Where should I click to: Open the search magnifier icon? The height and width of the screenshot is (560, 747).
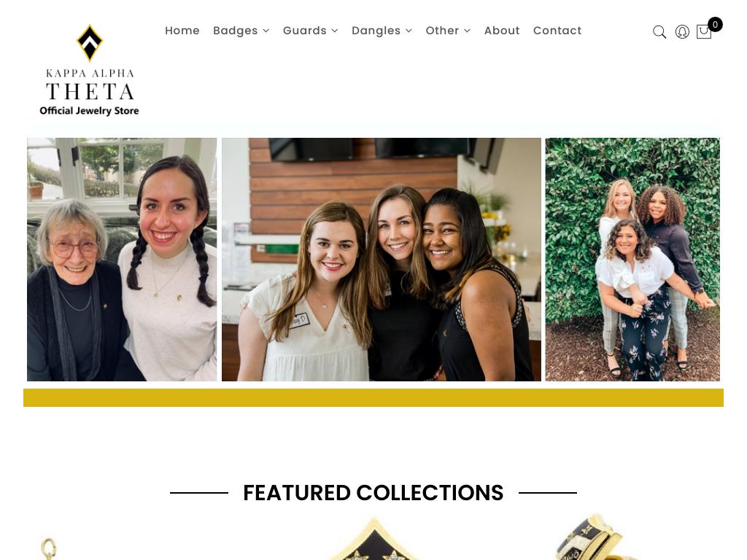659,32
